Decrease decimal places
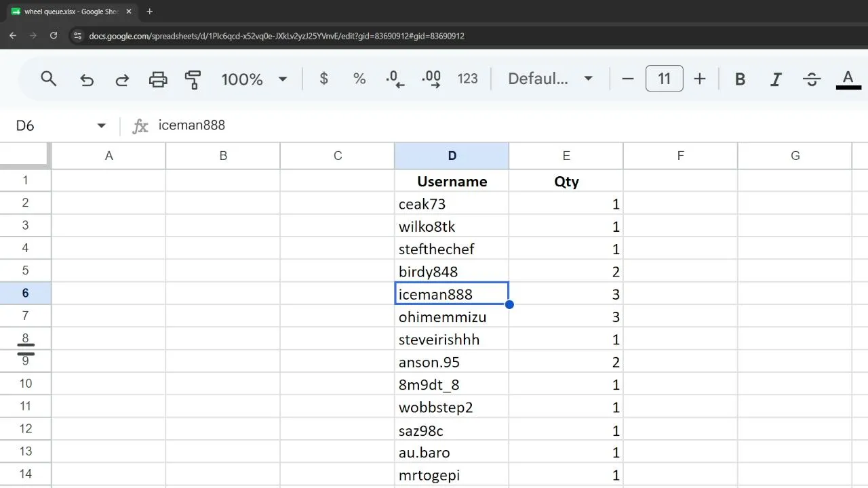This screenshot has height=488, width=868. (x=395, y=79)
